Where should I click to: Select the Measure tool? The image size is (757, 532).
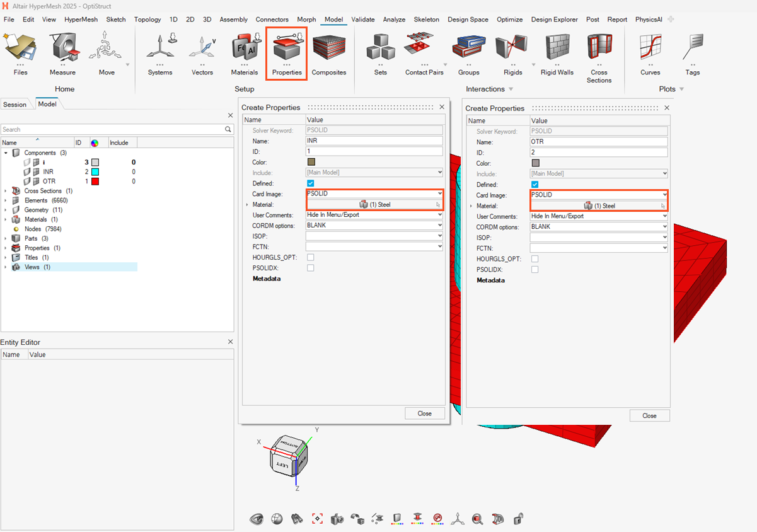pyautogui.click(x=62, y=55)
